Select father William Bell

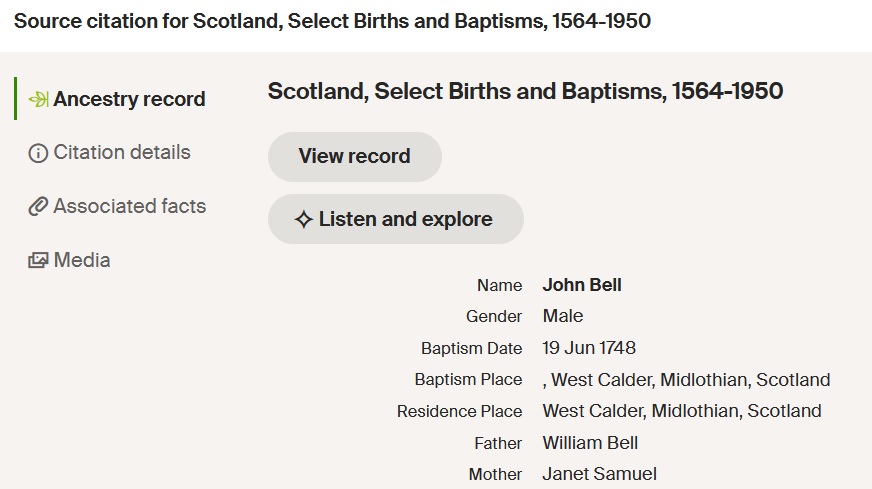pyautogui.click(x=590, y=443)
